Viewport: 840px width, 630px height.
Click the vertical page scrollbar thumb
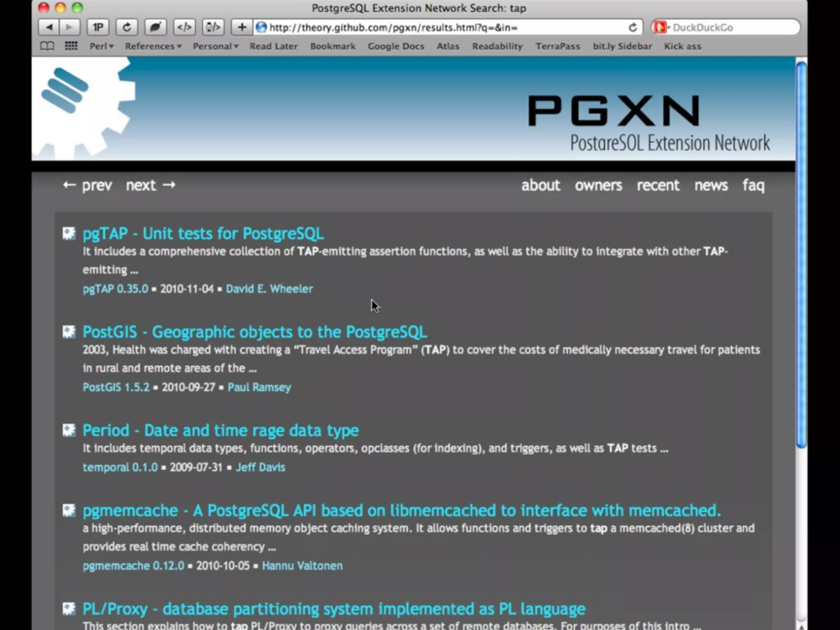point(801,254)
